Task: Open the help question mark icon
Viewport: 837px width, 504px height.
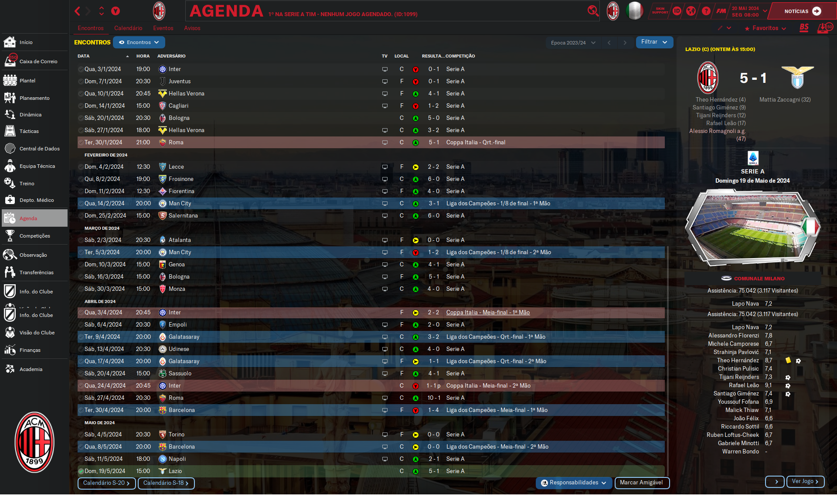Action: 706,11
